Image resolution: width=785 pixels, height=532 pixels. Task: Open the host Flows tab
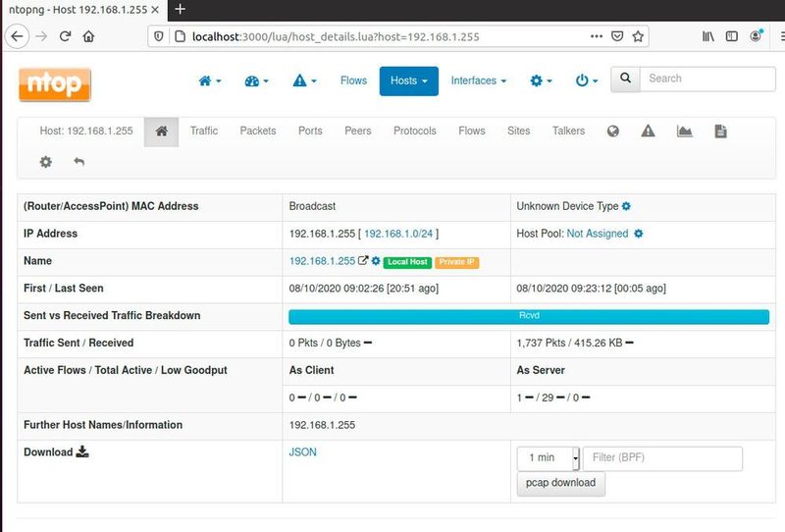click(x=472, y=131)
